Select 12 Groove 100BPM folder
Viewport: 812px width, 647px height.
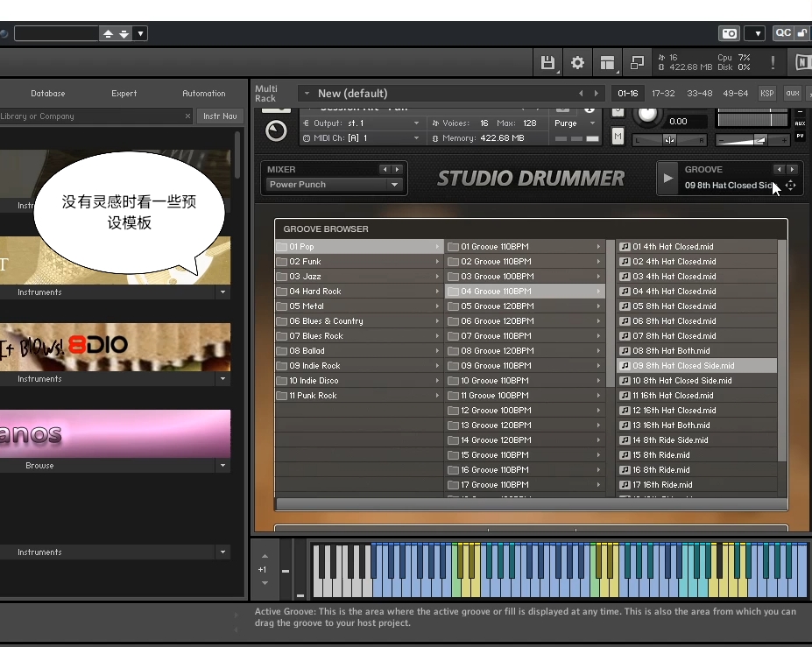click(526, 410)
